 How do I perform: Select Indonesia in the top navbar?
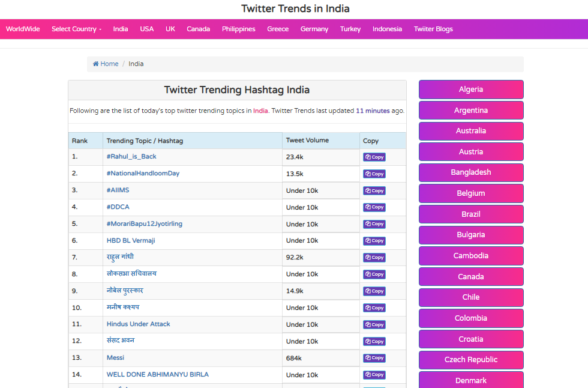click(x=387, y=29)
